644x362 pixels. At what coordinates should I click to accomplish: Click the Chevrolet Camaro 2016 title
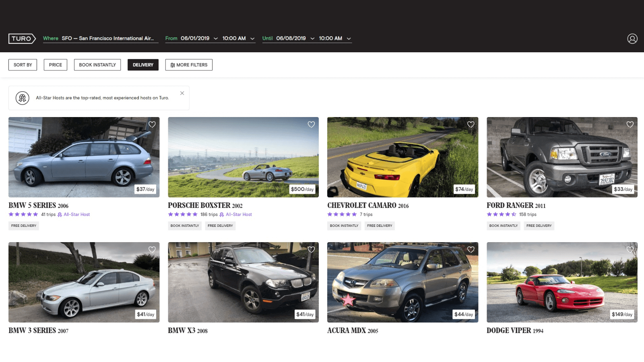pos(368,206)
